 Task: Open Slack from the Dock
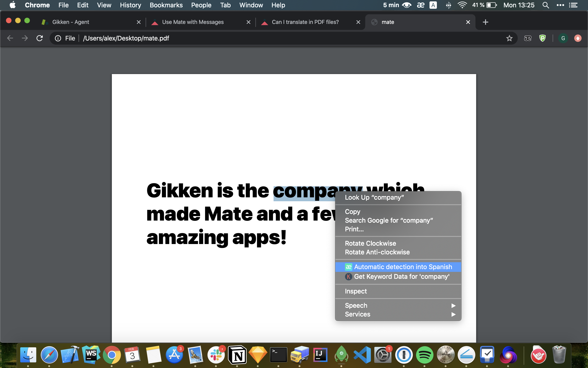coord(216,355)
